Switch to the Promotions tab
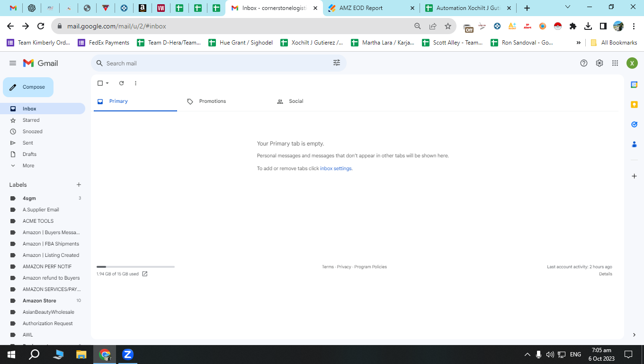This screenshot has height=364, width=644. coord(225,101)
